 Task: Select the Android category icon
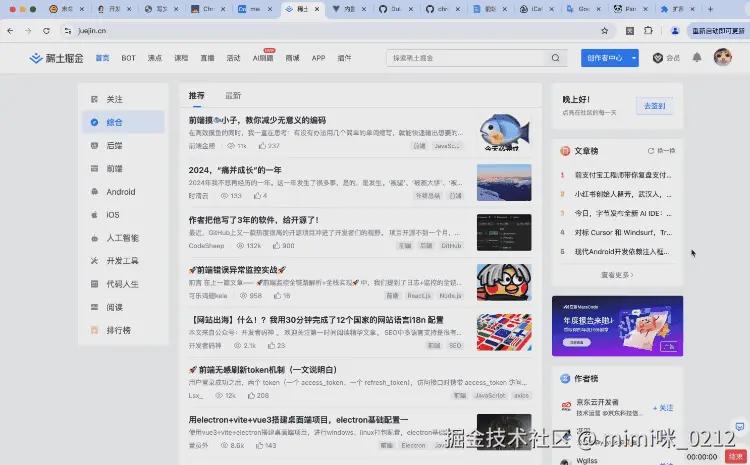pyautogui.click(x=94, y=191)
